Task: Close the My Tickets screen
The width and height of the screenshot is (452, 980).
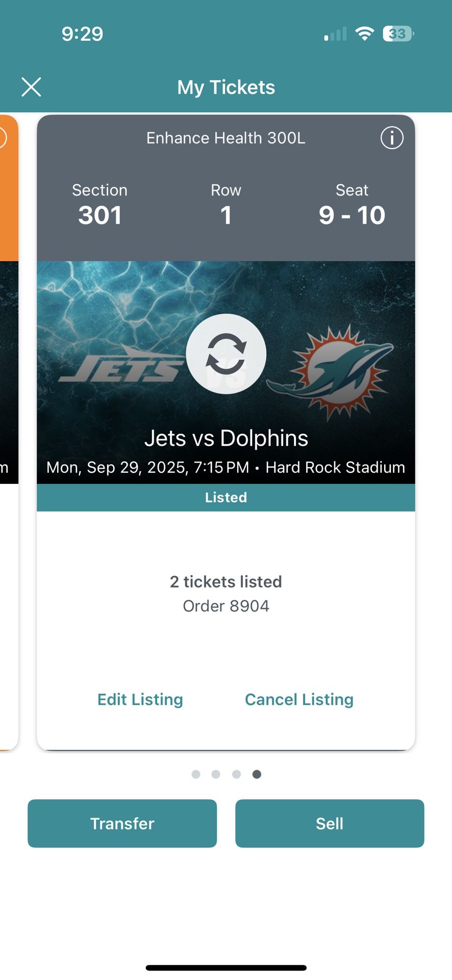Action: 31,87
